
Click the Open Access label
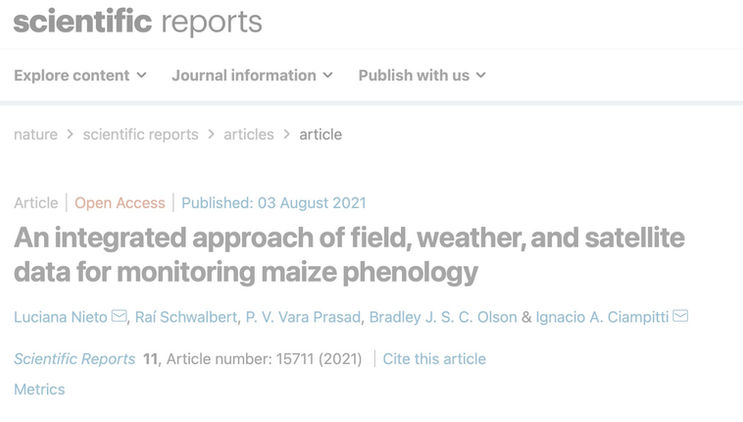120,203
